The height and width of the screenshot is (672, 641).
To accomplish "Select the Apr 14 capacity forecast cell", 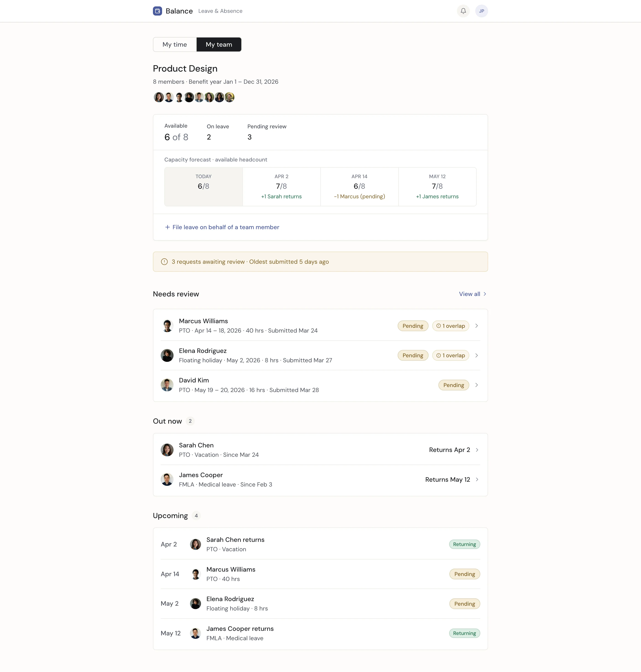I will 359,186.
